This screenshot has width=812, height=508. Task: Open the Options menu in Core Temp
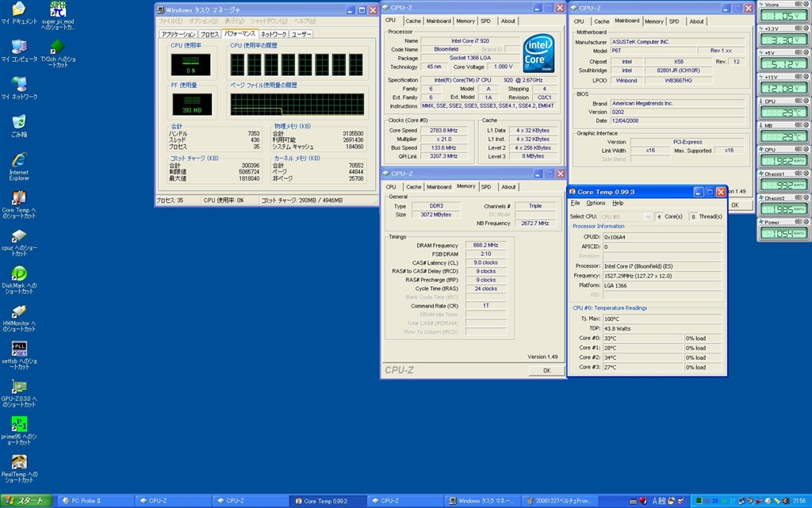pos(596,204)
